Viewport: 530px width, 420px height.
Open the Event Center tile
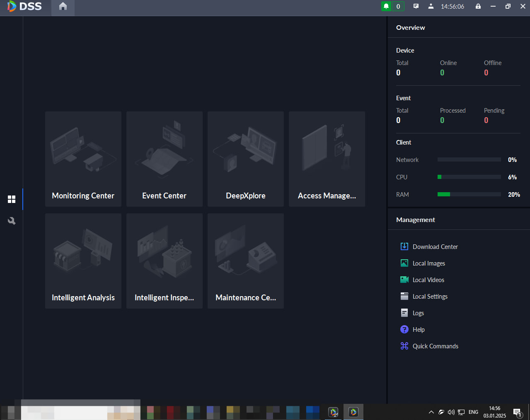(x=165, y=159)
